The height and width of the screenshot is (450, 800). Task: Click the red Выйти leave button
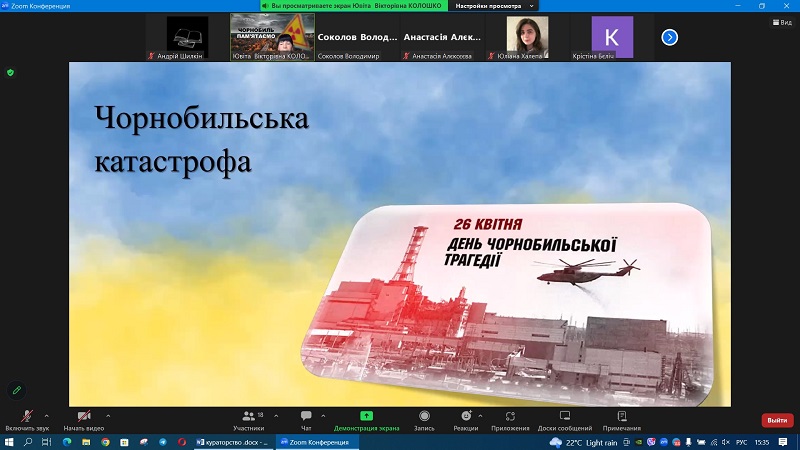(777, 421)
